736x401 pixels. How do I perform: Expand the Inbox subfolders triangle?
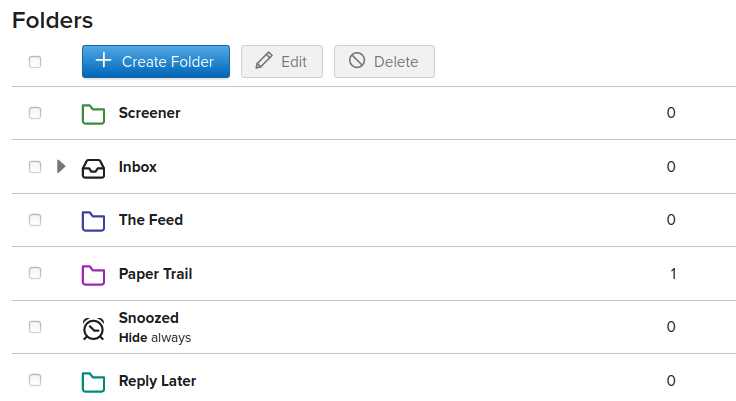[61, 166]
